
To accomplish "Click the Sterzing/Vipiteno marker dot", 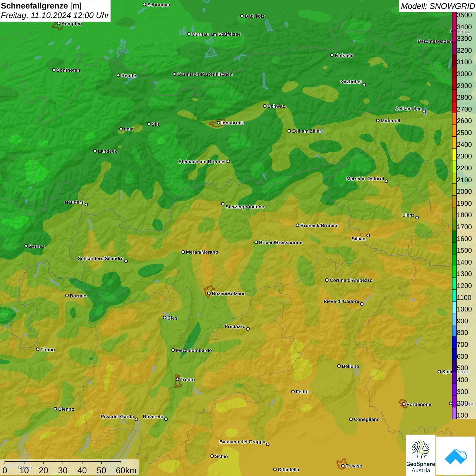I will coord(223,204).
